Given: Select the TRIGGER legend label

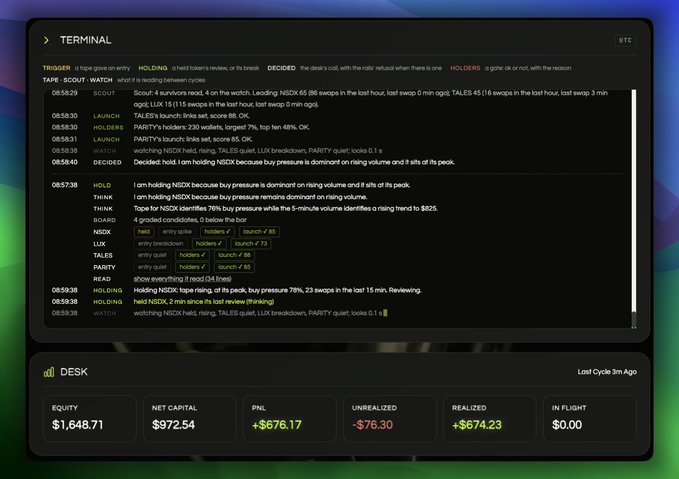Looking at the screenshot, I should point(56,68).
